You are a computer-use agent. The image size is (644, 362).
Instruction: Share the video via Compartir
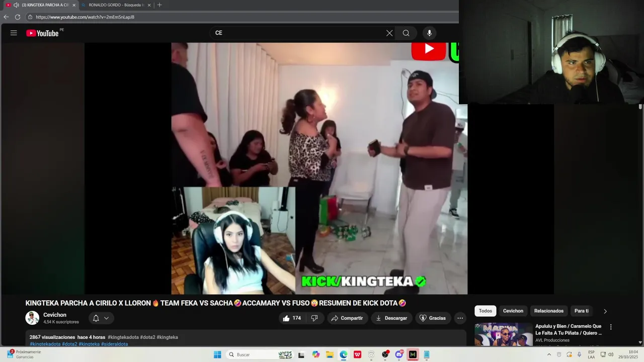pos(347,318)
